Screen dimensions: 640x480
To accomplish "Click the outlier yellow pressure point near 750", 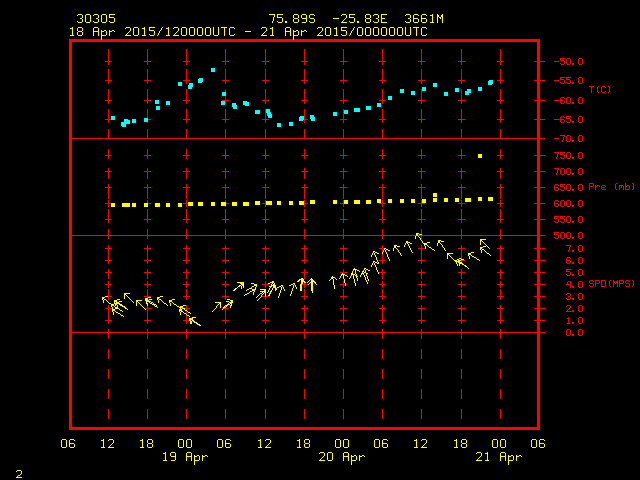I will (480, 156).
